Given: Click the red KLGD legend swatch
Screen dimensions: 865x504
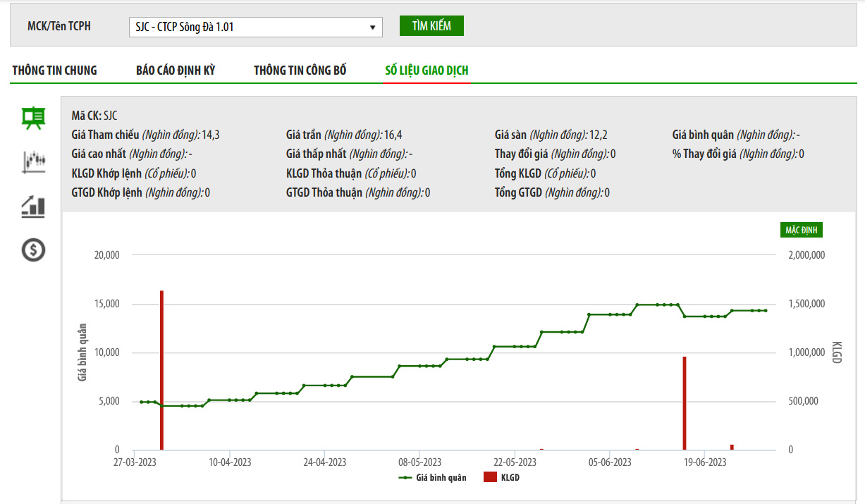Looking at the screenshot, I should [490, 478].
